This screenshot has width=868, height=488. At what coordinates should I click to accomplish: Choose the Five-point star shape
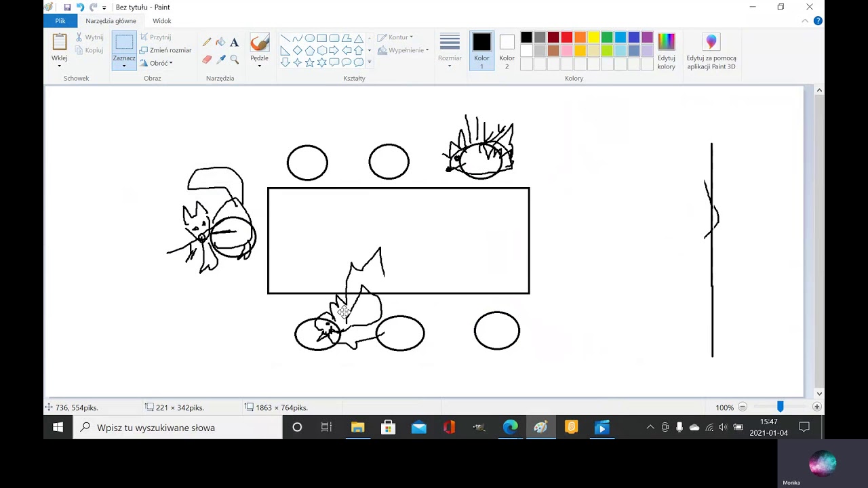pyautogui.click(x=309, y=62)
